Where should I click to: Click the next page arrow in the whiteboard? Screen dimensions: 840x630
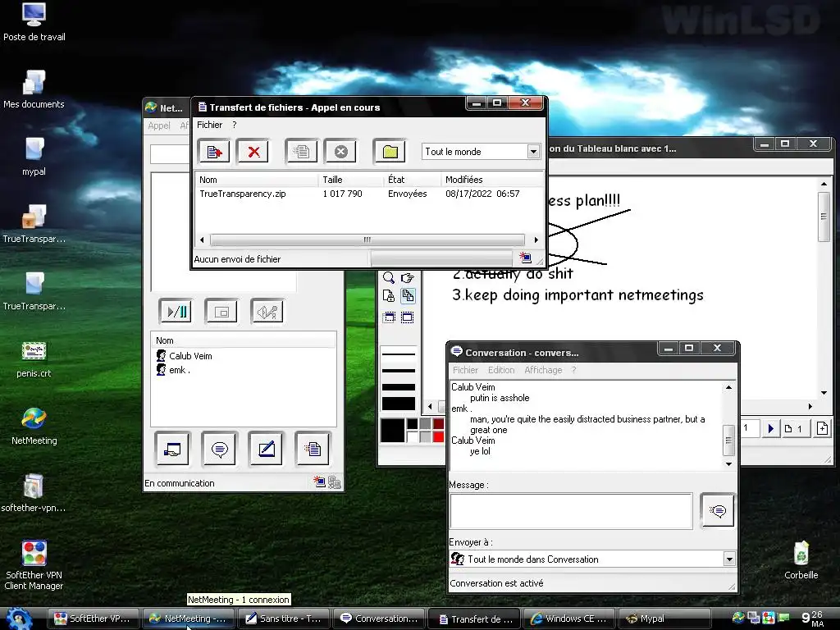coord(771,428)
